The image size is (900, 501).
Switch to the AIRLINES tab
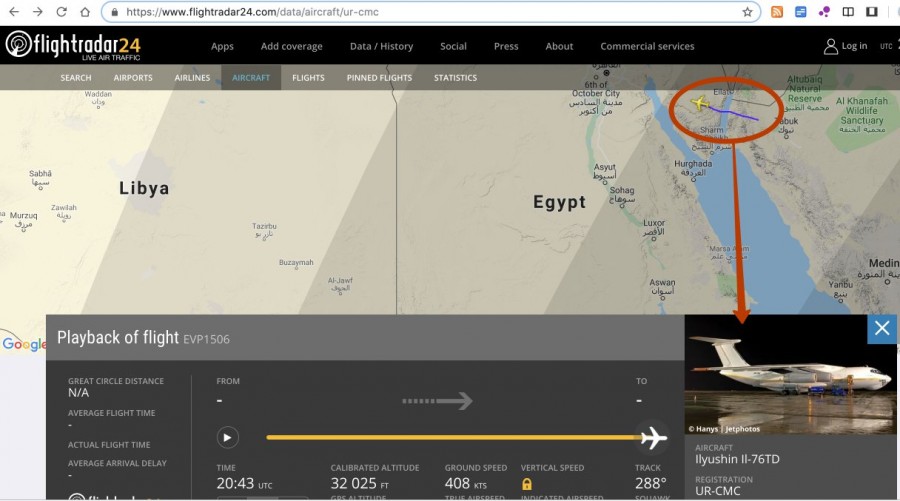pyautogui.click(x=192, y=77)
